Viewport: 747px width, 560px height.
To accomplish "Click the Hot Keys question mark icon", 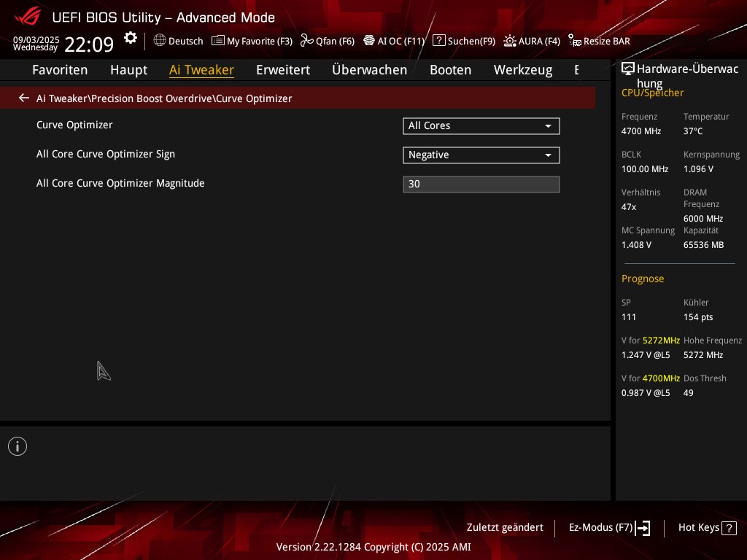I will (x=729, y=528).
